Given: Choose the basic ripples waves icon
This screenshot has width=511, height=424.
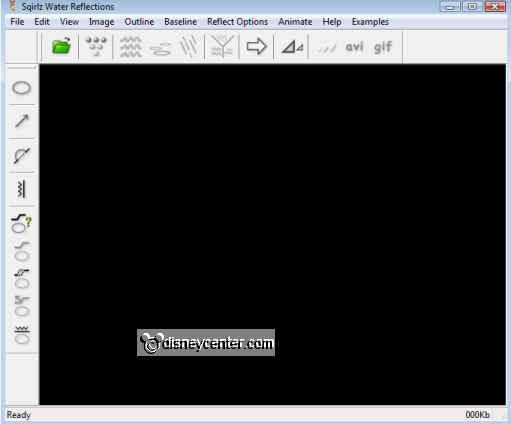Looking at the screenshot, I should tap(131, 47).
